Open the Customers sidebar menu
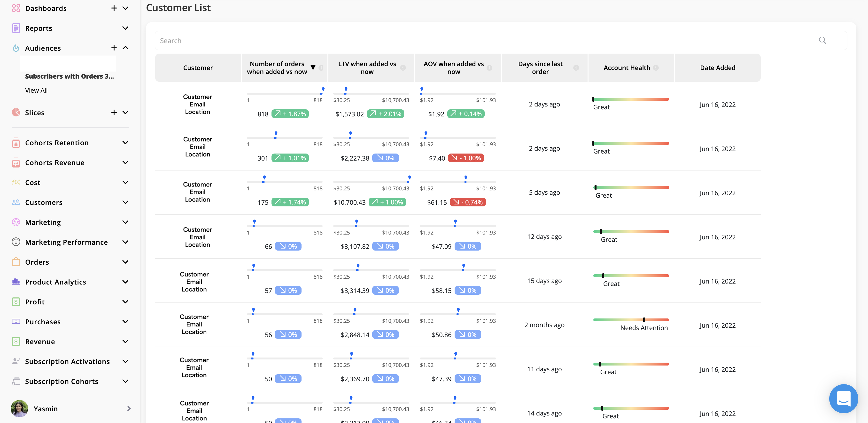The height and width of the screenshot is (423, 868). point(44,202)
